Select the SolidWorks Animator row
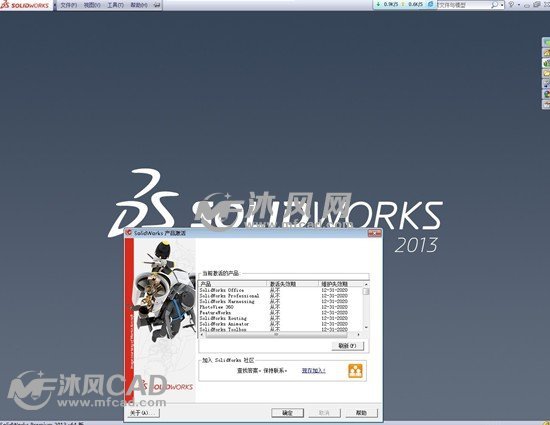Screen dimensions: 550x425 coord(281,324)
